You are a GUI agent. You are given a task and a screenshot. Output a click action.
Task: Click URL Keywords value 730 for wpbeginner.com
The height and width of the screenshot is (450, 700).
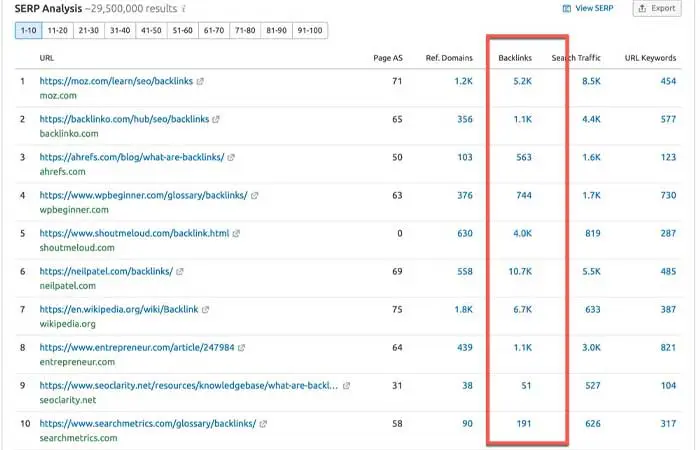tap(668, 195)
